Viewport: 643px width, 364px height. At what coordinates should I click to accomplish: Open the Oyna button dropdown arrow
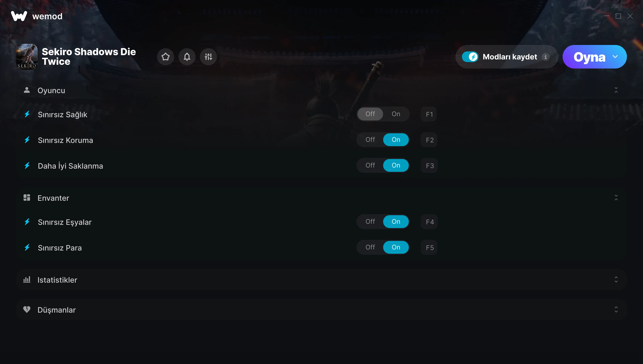coord(615,57)
